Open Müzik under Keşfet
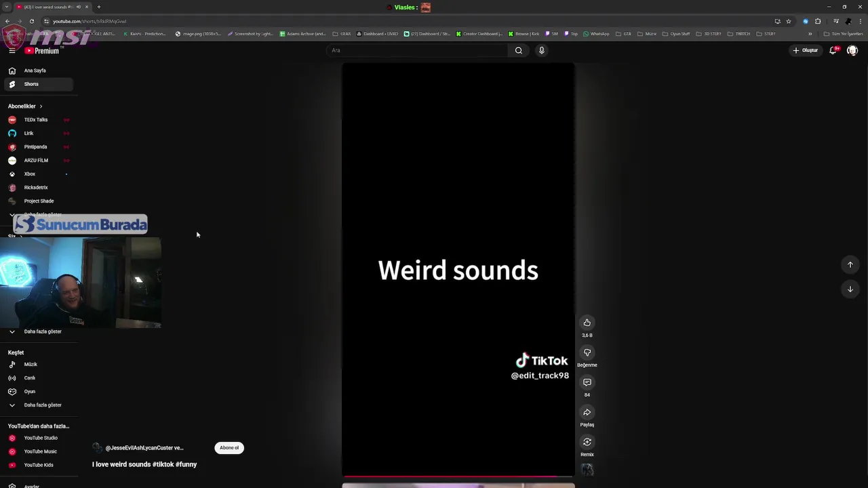Screen dimensions: 868x488 coord(39,365)
